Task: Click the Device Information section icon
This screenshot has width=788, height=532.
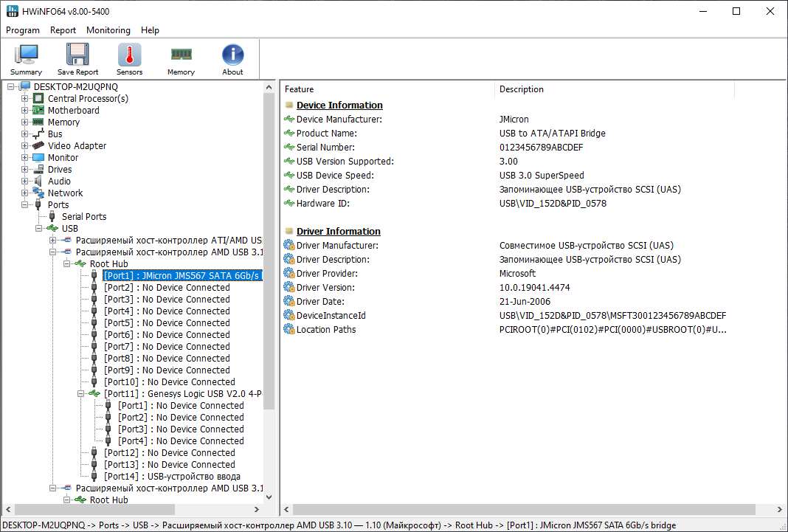Action: pyautogui.click(x=289, y=105)
